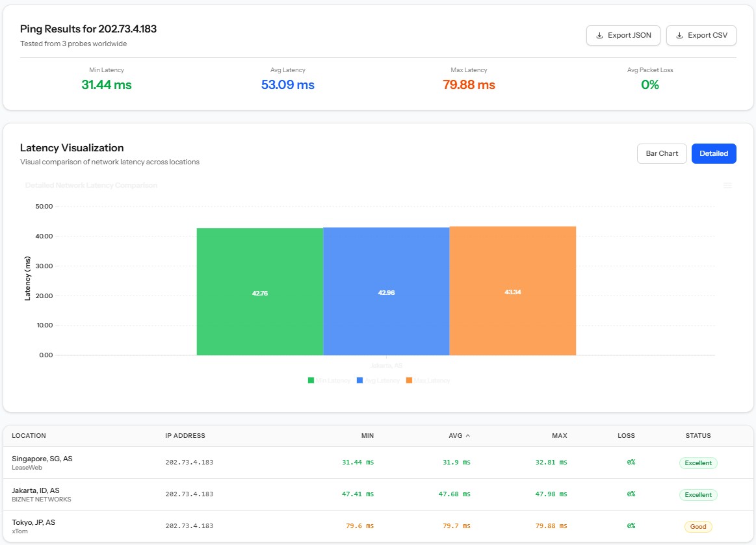
Task: Toggle the AVG sort arrow icon
Action: pyautogui.click(x=467, y=436)
